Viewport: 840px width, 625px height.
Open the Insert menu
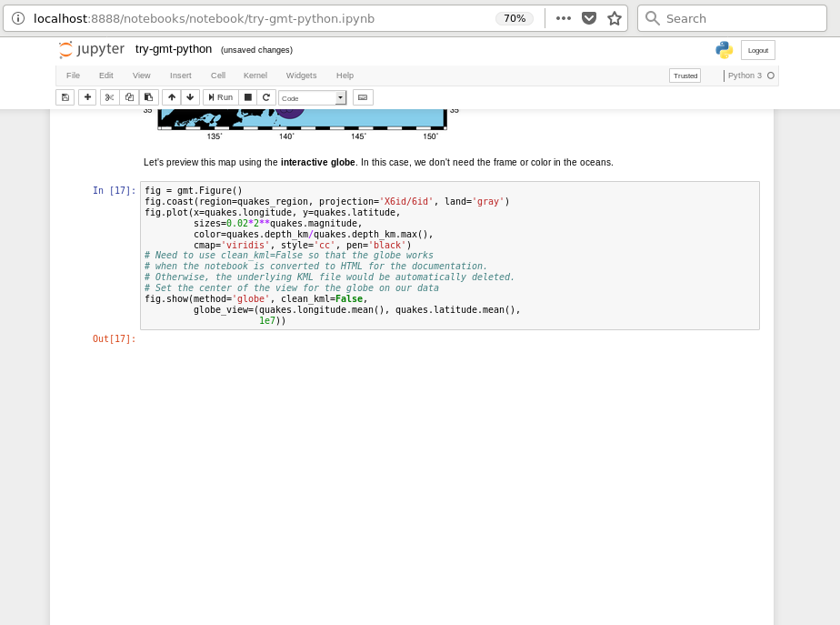[181, 76]
